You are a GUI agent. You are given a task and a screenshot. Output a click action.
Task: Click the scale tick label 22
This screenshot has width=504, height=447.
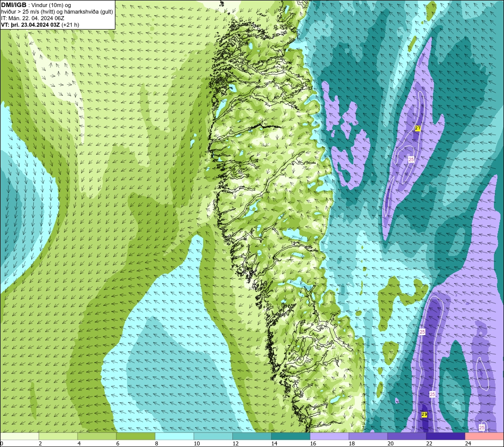[x=429, y=443]
